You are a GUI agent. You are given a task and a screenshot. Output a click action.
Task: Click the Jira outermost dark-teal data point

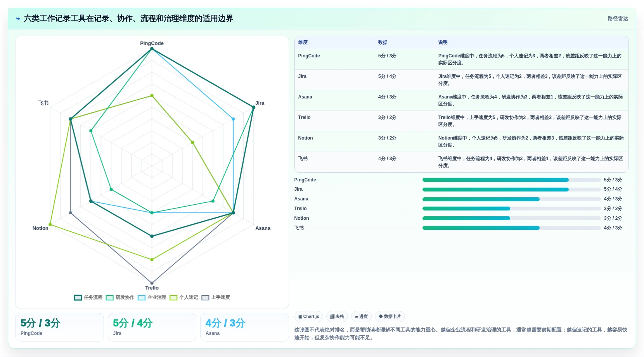click(x=253, y=108)
